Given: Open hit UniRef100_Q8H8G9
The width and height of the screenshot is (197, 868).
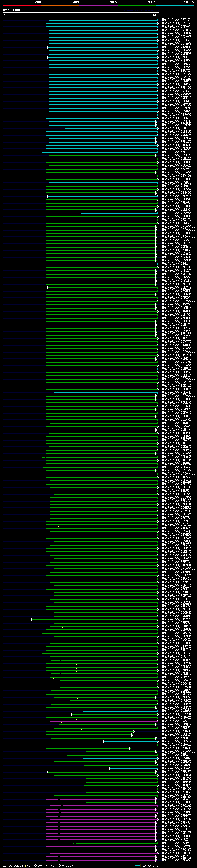Looking at the screenshot, I should pyautogui.click(x=176, y=33).
